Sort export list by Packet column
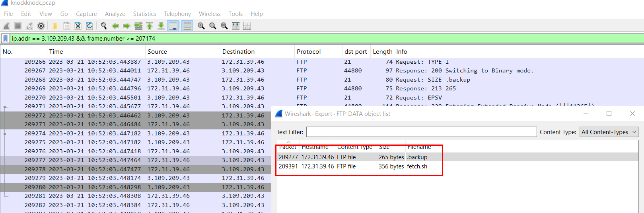 click(288, 147)
